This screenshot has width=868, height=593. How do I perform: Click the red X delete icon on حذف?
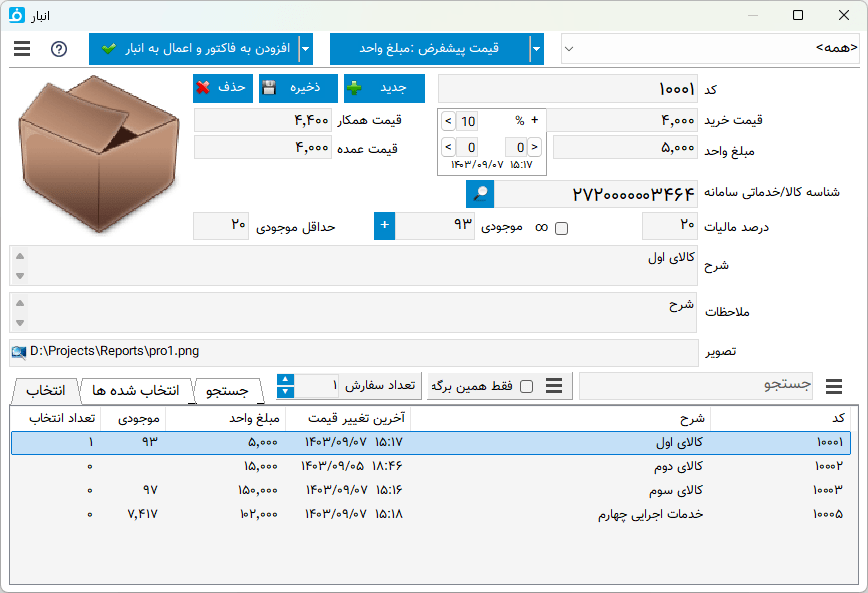[203, 88]
